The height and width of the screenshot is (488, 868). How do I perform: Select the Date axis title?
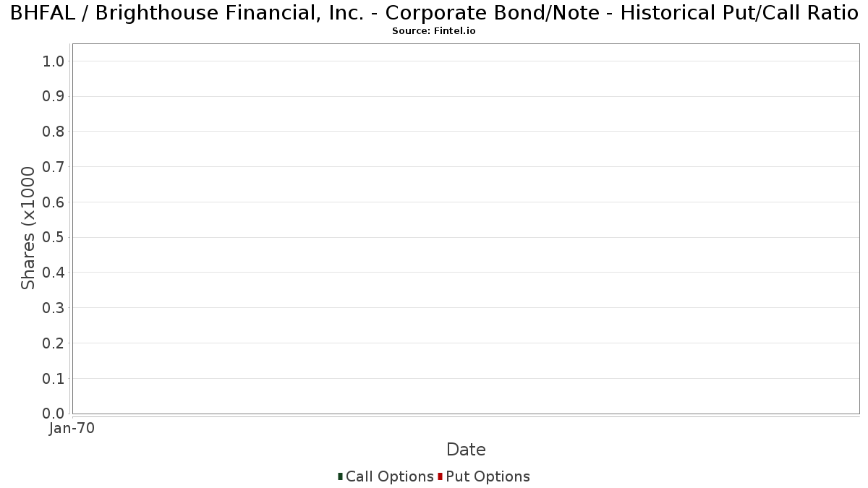click(x=466, y=450)
